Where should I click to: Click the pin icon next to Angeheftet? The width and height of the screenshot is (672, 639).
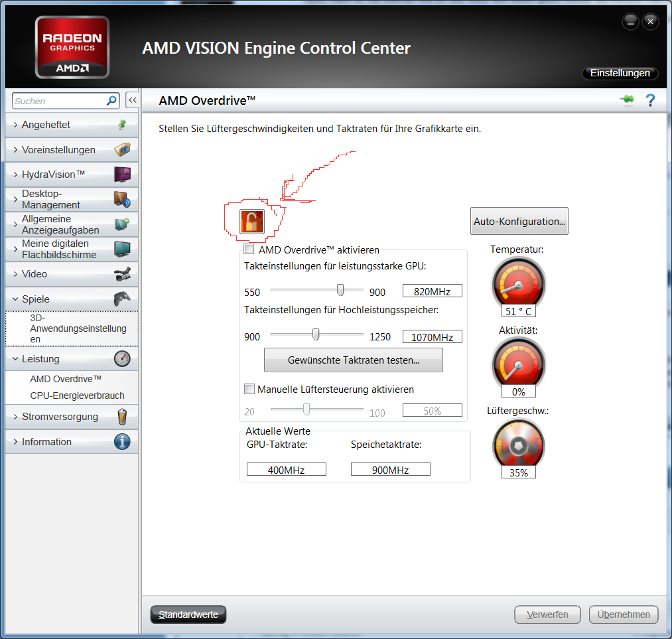coord(122,125)
